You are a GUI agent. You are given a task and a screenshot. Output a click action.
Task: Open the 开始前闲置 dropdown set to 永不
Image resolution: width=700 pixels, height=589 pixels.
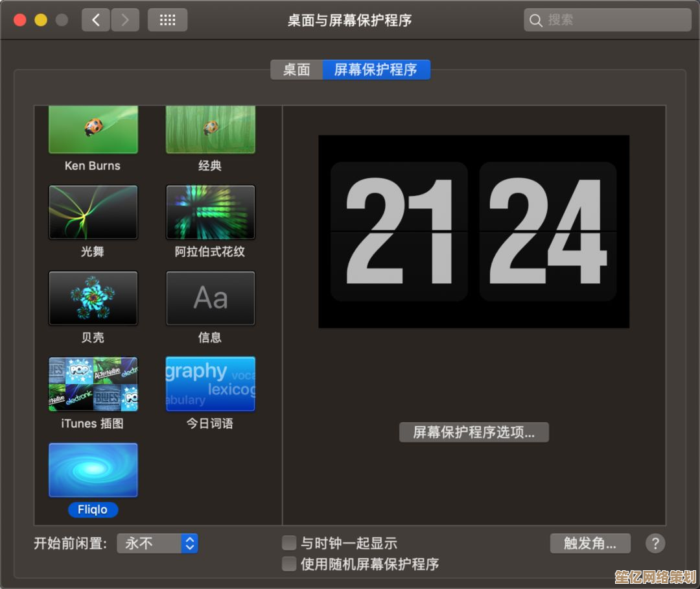coord(157,543)
